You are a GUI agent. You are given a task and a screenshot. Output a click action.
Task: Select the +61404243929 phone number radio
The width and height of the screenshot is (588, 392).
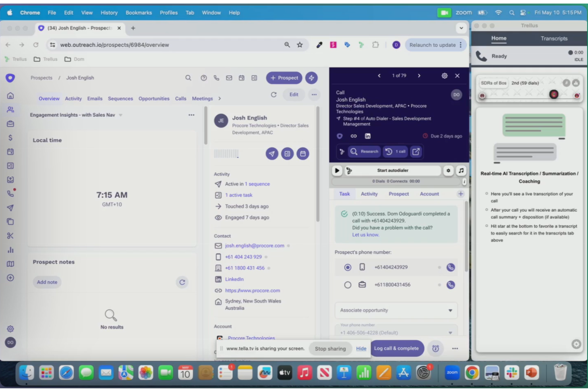pyautogui.click(x=348, y=267)
